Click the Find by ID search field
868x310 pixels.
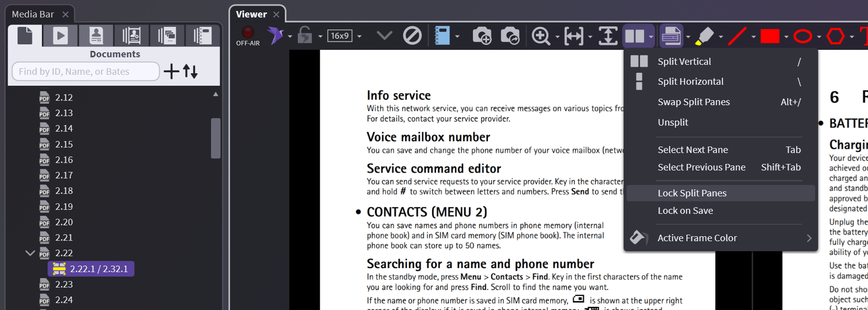[x=85, y=71]
